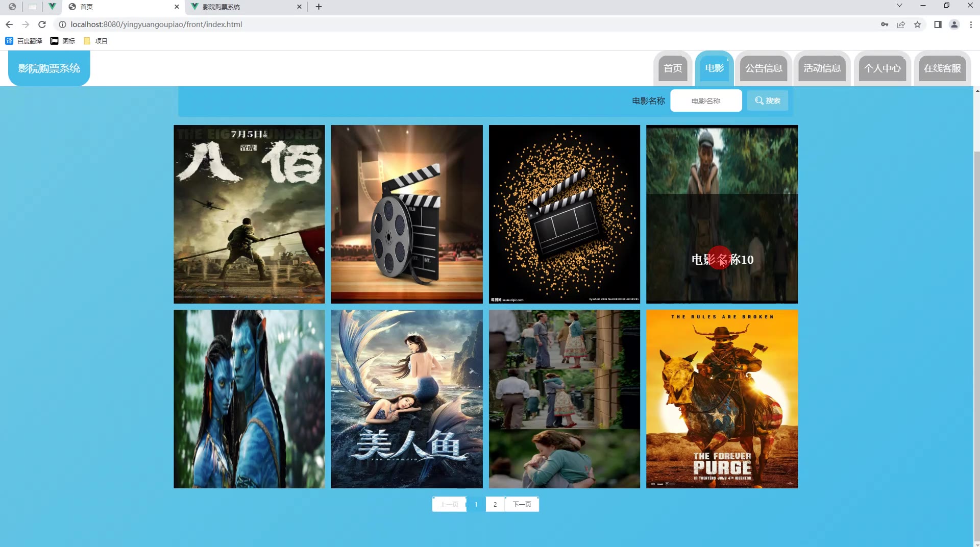Open the golden dots clapperboard poster

(565, 214)
